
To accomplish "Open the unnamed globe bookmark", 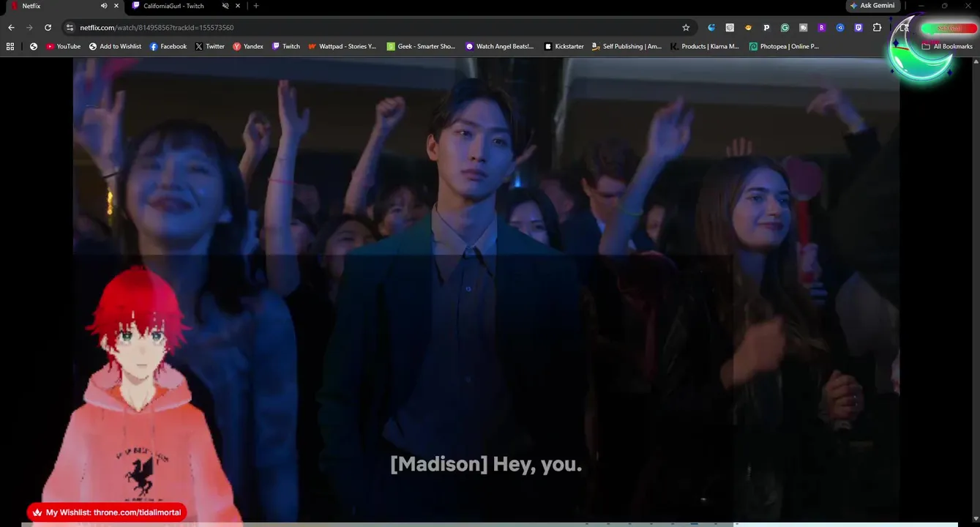I will click(34, 46).
